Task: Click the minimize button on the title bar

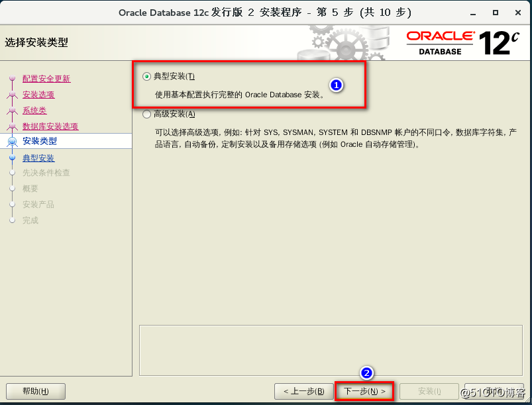Action: pyautogui.click(x=472, y=13)
